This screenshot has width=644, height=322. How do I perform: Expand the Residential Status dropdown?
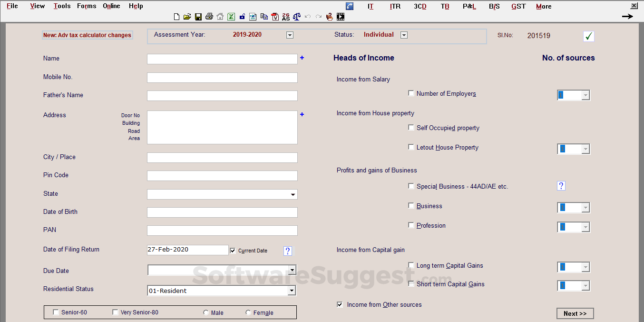point(292,291)
